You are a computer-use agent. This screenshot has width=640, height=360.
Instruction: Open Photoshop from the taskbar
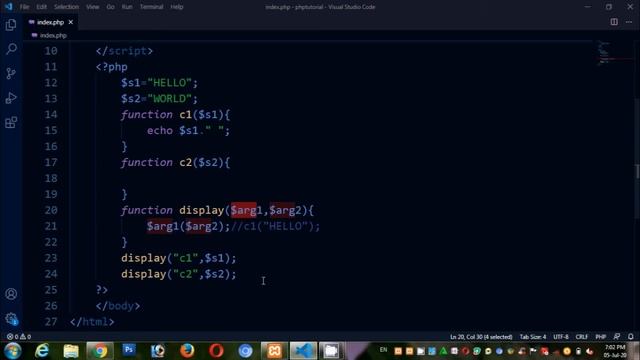click(129, 350)
